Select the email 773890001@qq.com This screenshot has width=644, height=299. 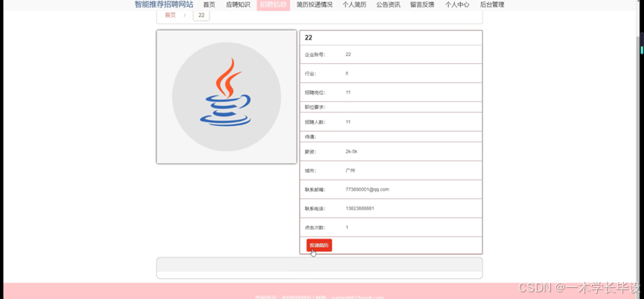(367, 189)
